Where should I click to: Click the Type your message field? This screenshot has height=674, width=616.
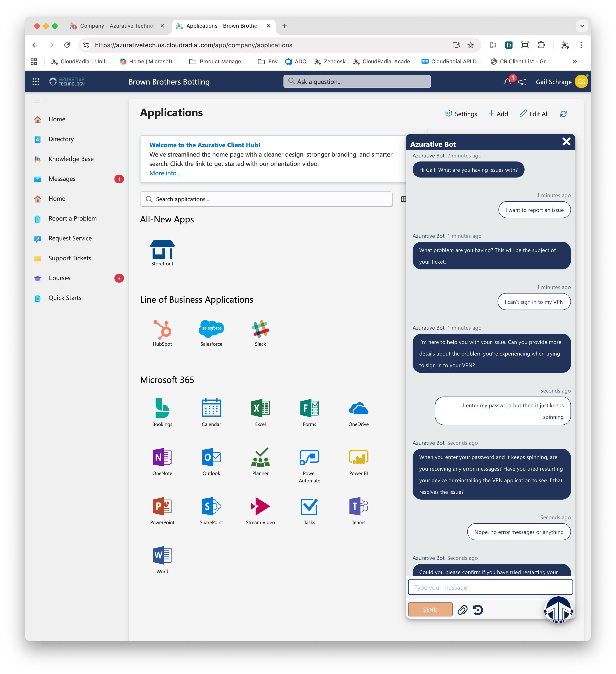(x=490, y=587)
